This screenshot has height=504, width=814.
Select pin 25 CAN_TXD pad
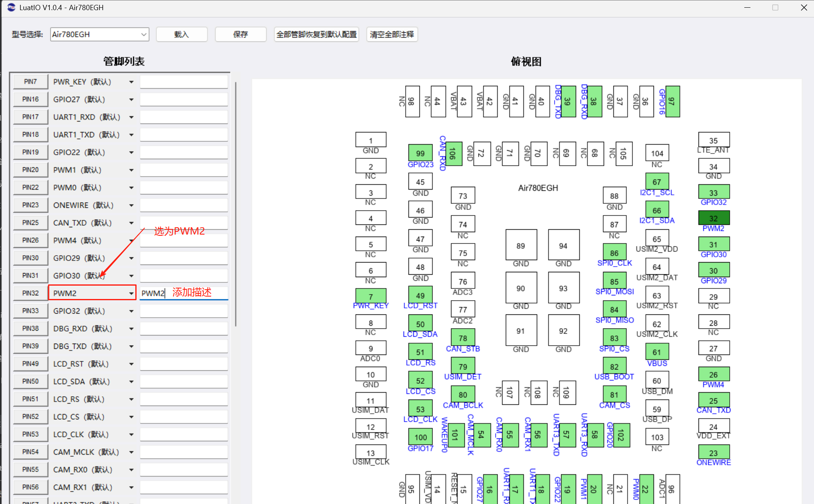[x=714, y=400]
